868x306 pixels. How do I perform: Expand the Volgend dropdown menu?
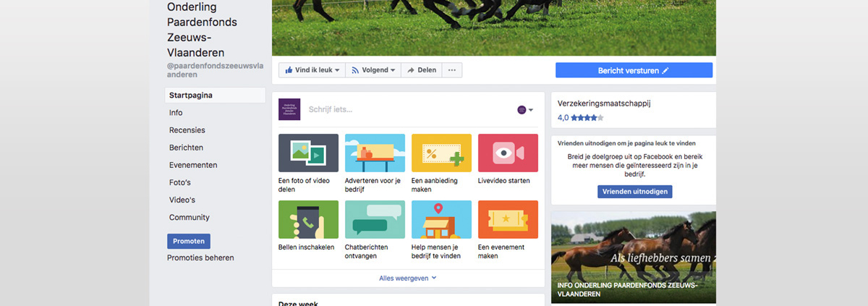(x=373, y=70)
